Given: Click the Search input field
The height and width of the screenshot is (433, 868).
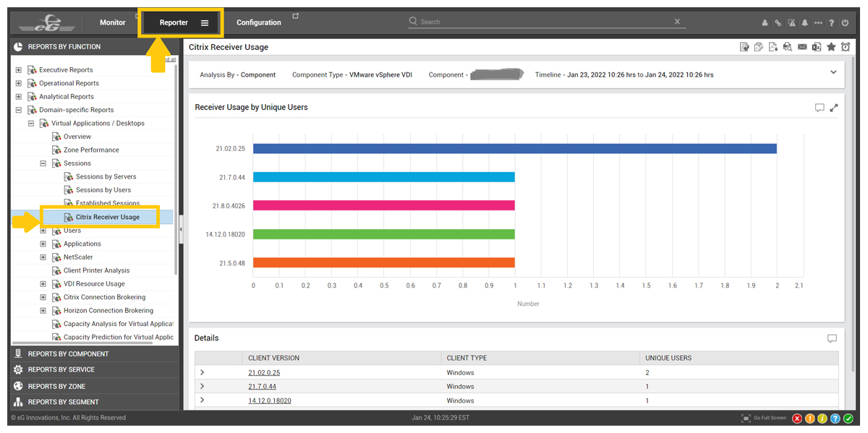Looking at the screenshot, I should pyautogui.click(x=546, y=22).
